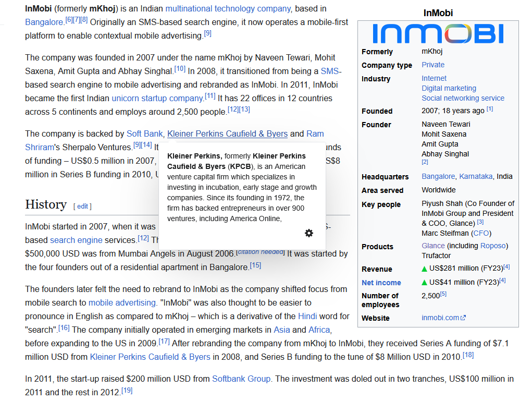532x401 pixels.
Task: Click reference [6] after Bangalore in intro
Action: 69,20
